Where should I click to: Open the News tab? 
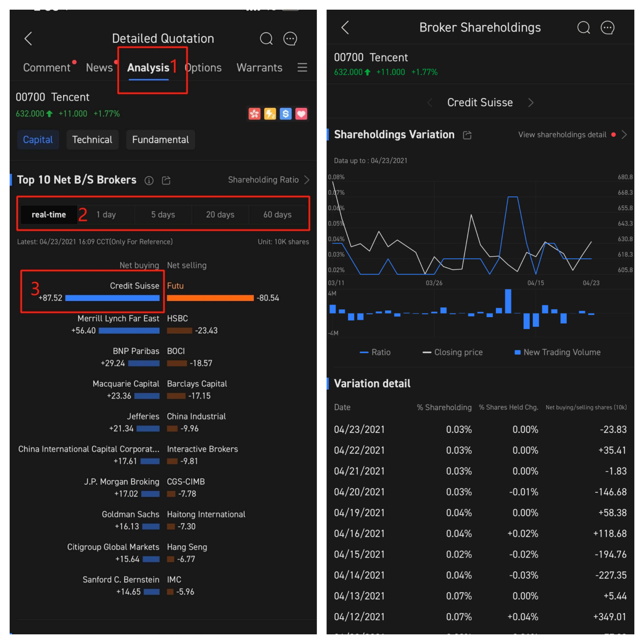point(99,68)
